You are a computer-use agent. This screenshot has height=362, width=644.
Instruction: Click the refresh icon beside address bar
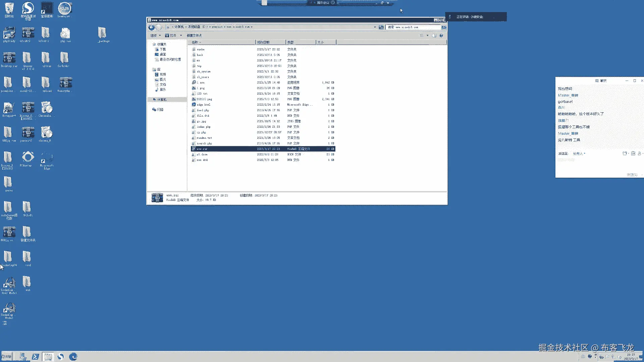(381, 27)
